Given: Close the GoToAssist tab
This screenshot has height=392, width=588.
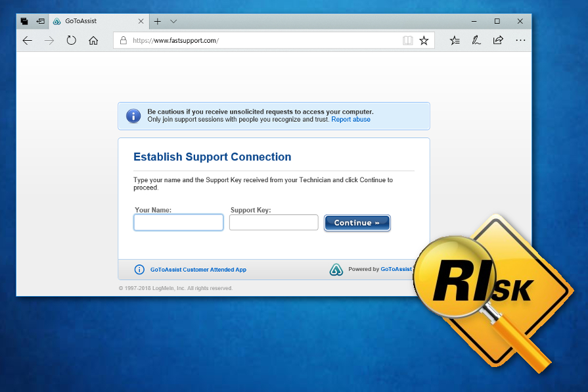Looking at the screenshot, I should click(141, 22).
